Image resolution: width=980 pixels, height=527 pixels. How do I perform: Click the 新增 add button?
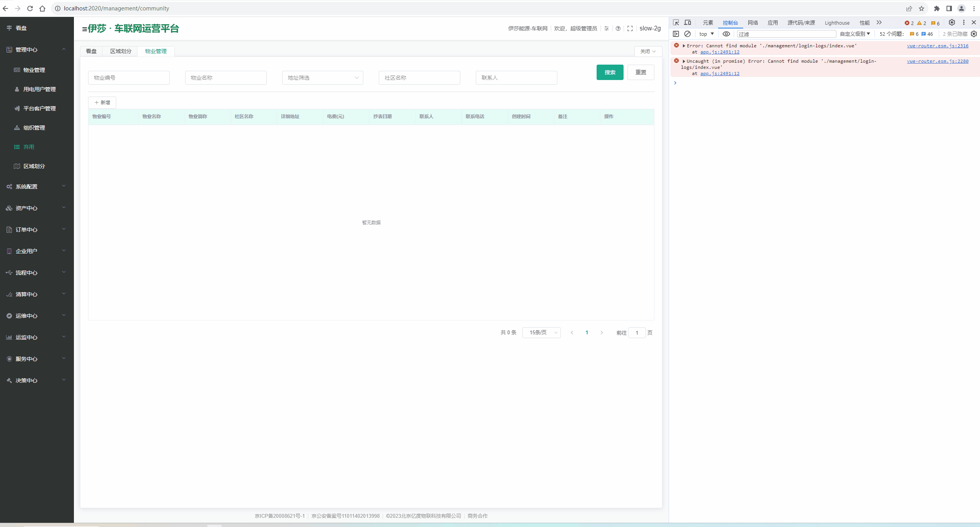(x=102, y=103)
